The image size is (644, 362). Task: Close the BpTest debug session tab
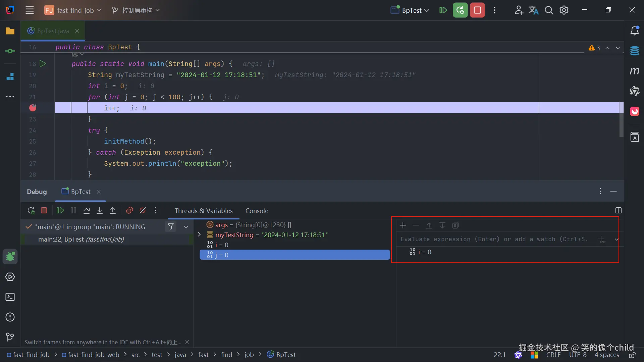pos(99,192)
